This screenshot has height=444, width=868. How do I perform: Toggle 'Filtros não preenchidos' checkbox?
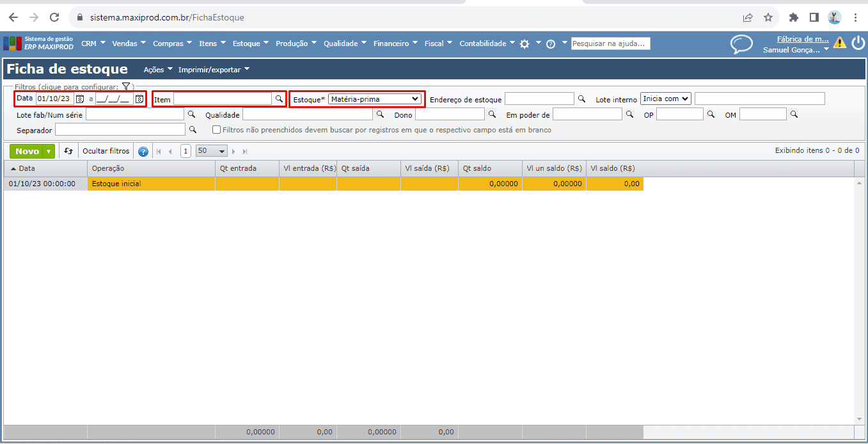pyautogui.click(x=217, y=130)
